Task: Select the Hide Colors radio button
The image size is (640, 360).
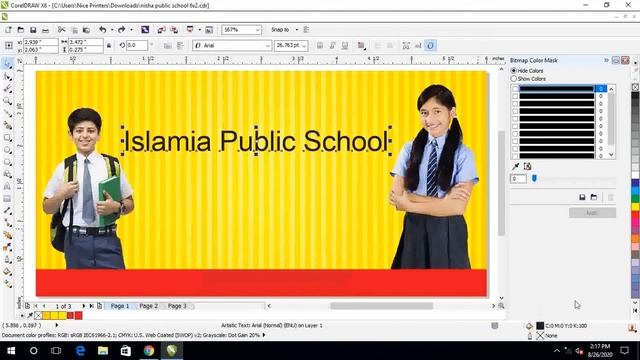Action: (x=514, y=71)
